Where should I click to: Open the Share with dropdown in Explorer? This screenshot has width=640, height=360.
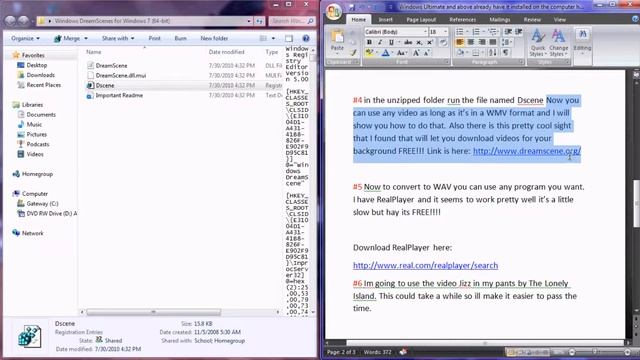click(x=118, y=38)
